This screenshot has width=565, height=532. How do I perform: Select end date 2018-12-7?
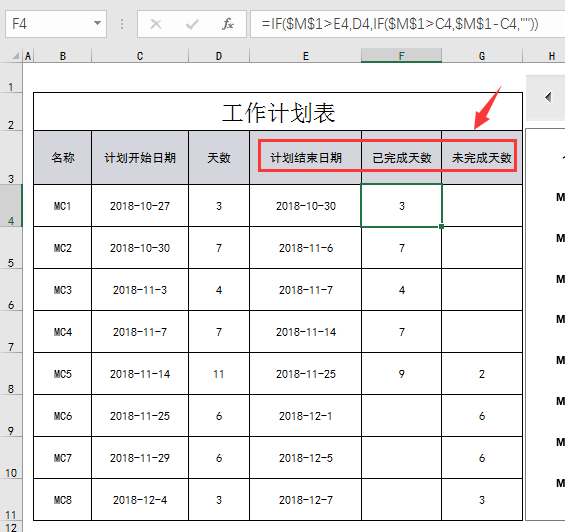point(306,500)
